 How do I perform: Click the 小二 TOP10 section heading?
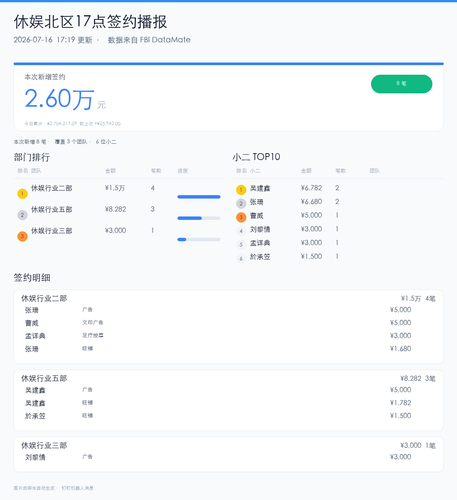(256, 157)
